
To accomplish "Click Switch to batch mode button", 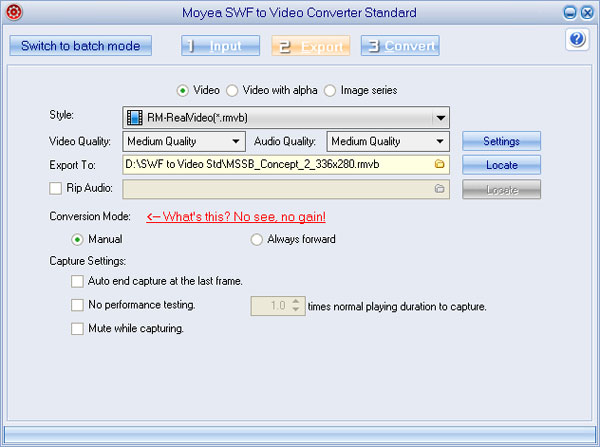I will point(81,46).
